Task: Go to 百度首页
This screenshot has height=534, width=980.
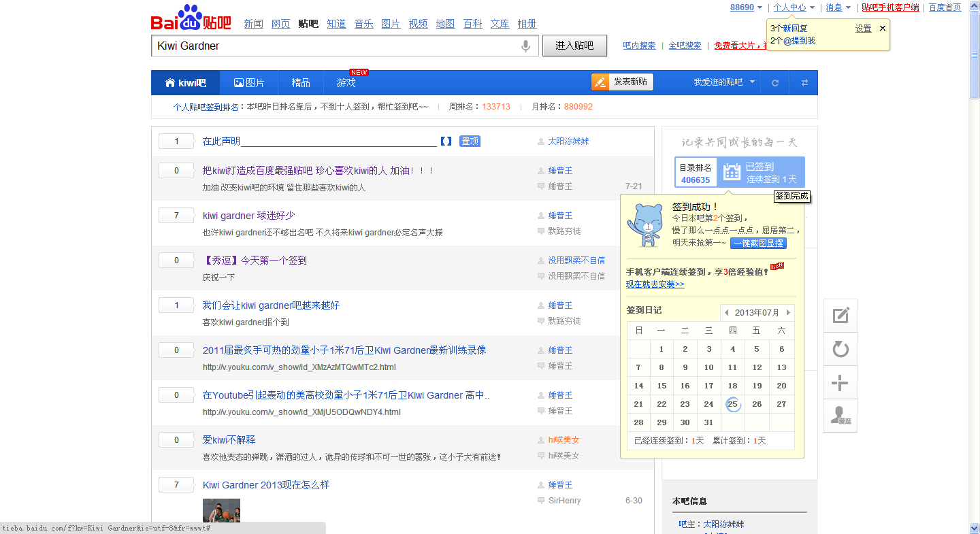Action: click(x=945, y=7)
